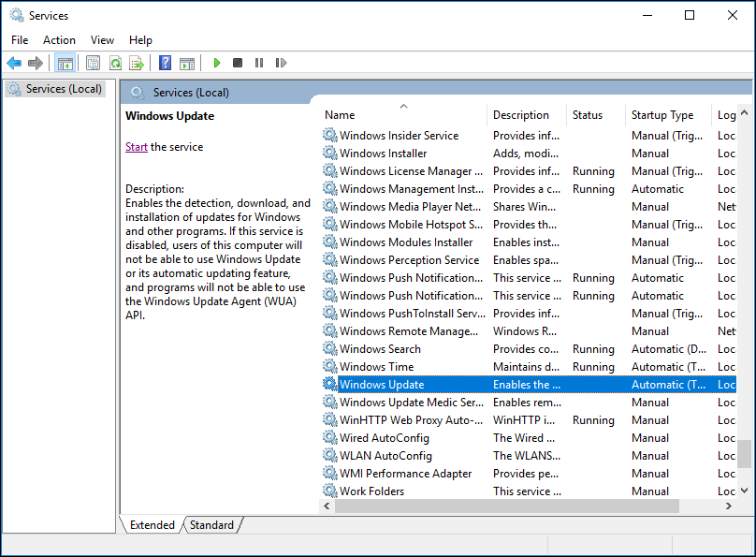Click the gear icon of Windows Time row
The width and height of the screenshot is (756, 557).
(x=329, y=366)
